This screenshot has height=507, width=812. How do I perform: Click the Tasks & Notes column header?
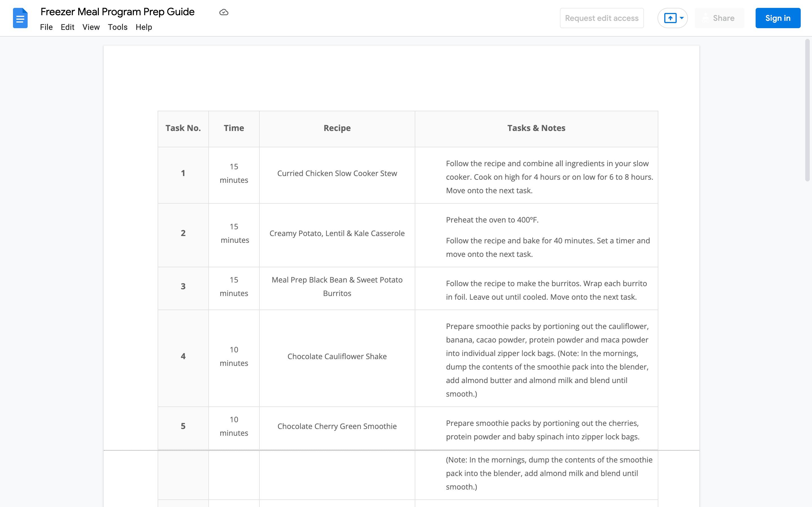(x=536, y=128)
